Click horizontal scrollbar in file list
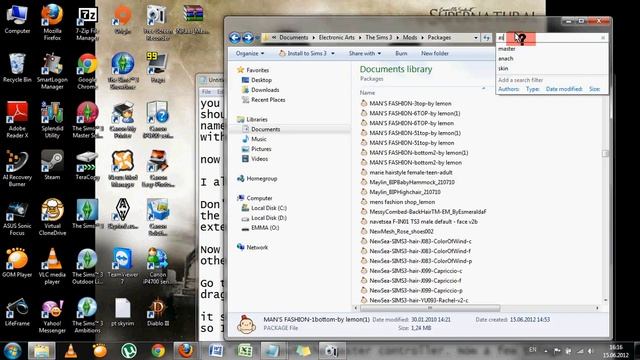 point(430,308)
